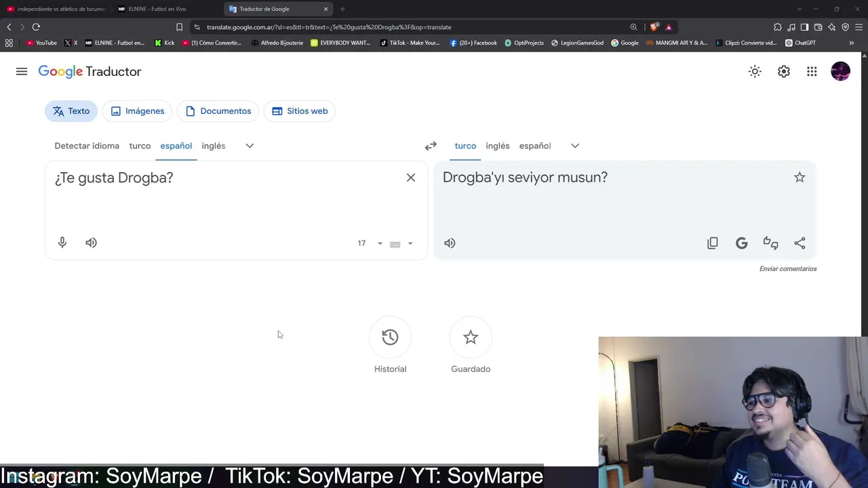Open the LegionGamesGod bookmark
868x488 pixels.
pos(577,43)
